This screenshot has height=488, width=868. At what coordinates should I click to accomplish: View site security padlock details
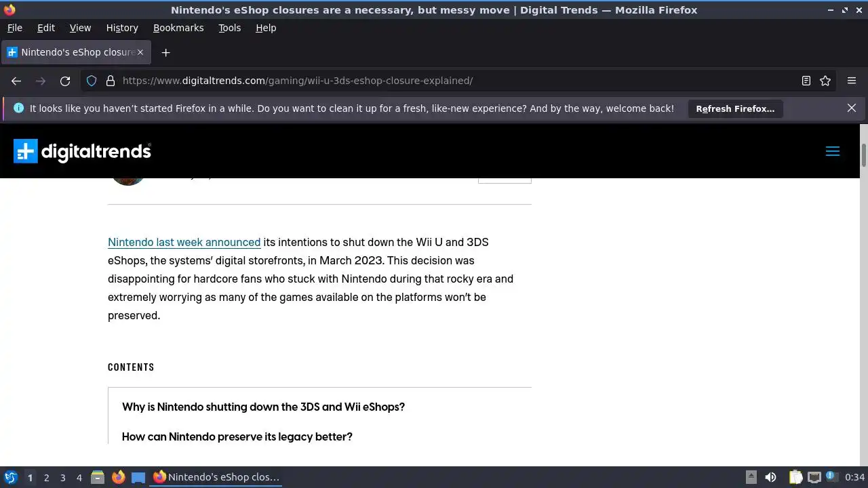click(x=111, y=81)
